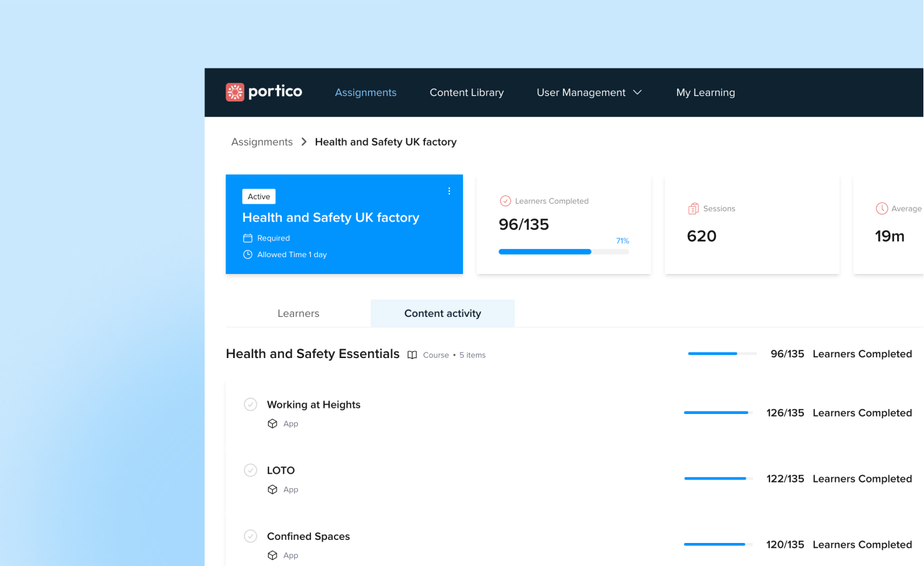The height and width of the screenshot is (566, 924).
Task: Click the Learners Completed checkmark icon
Action: [x=505, y=201]
